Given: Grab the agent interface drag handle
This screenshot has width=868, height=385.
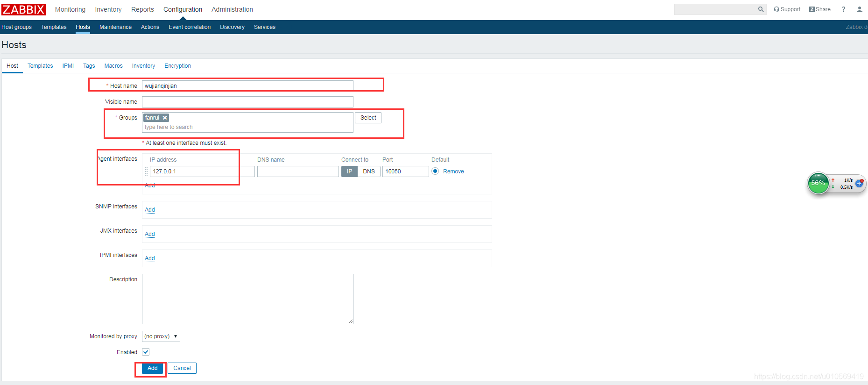Looking at the screenshot, I should pos(146,171).
